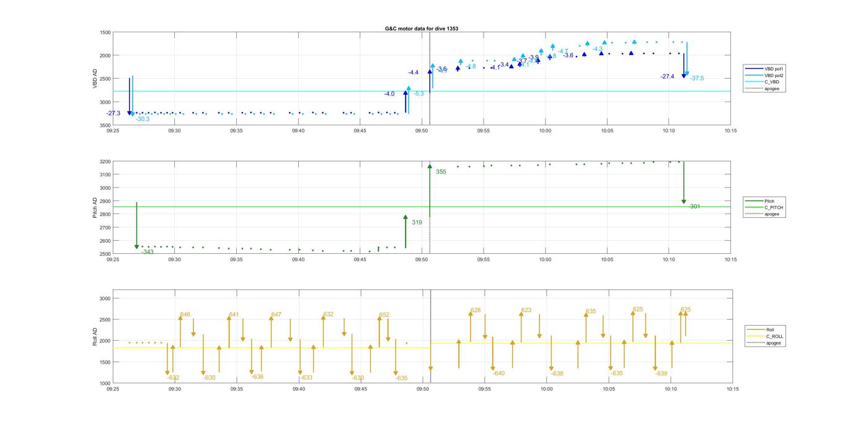Select the 319 pitch move label
The height and width of the screenshot is (430, 868).
[x=417, y=222]
